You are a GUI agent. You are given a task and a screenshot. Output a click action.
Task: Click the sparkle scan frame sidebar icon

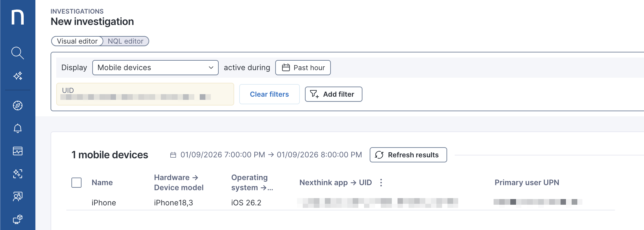click(x=18, y=174)
